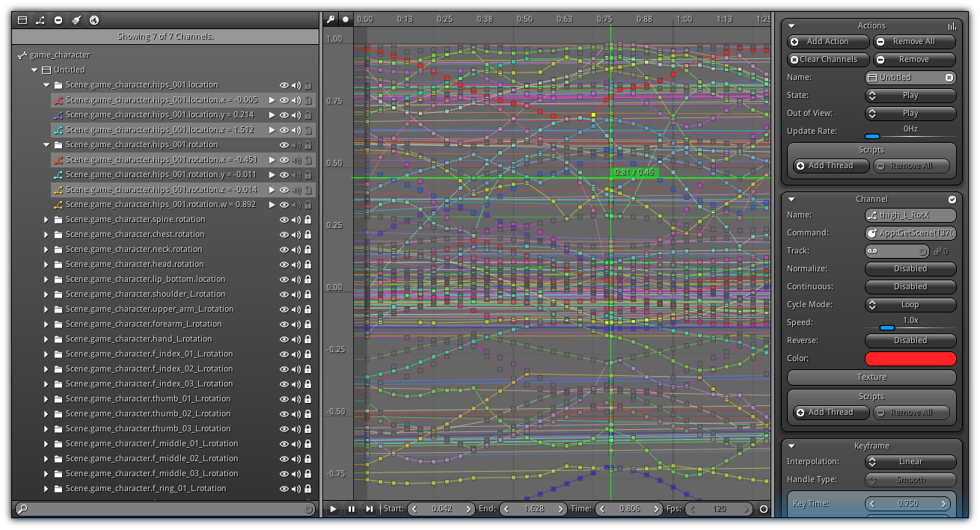Click the curve channel icon in top toolbar

click(x=40, y=20)
